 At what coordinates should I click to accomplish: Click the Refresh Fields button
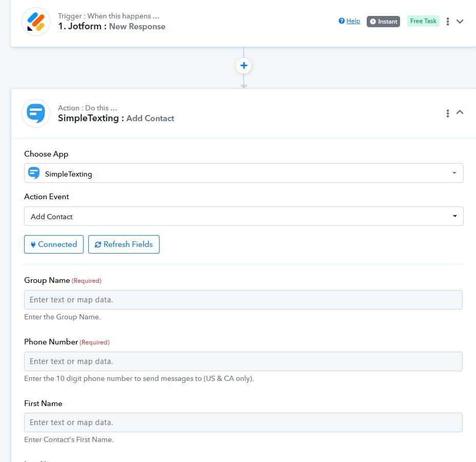pos(124,244)
